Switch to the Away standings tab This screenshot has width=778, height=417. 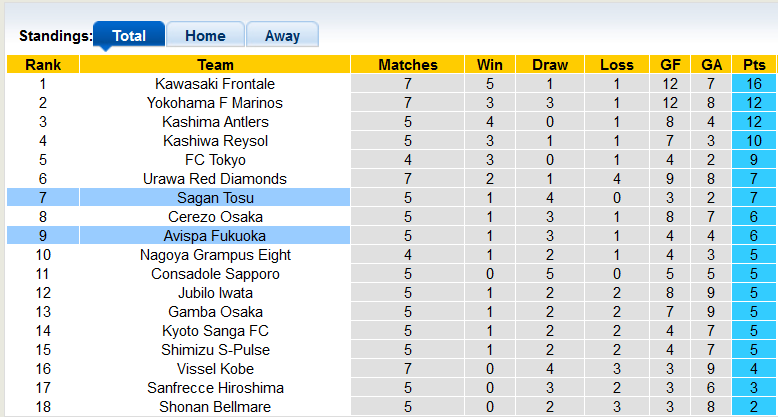point(282,35)
